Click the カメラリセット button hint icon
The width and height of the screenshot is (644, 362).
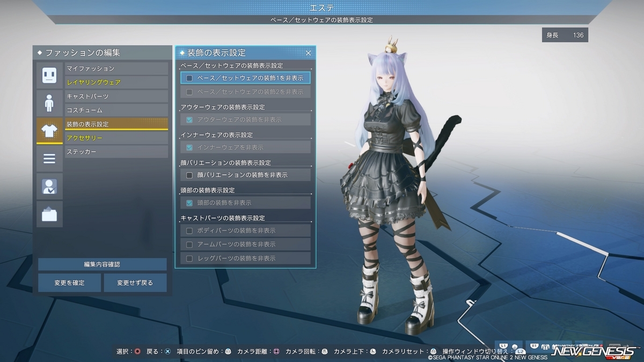tap(434, 352)
